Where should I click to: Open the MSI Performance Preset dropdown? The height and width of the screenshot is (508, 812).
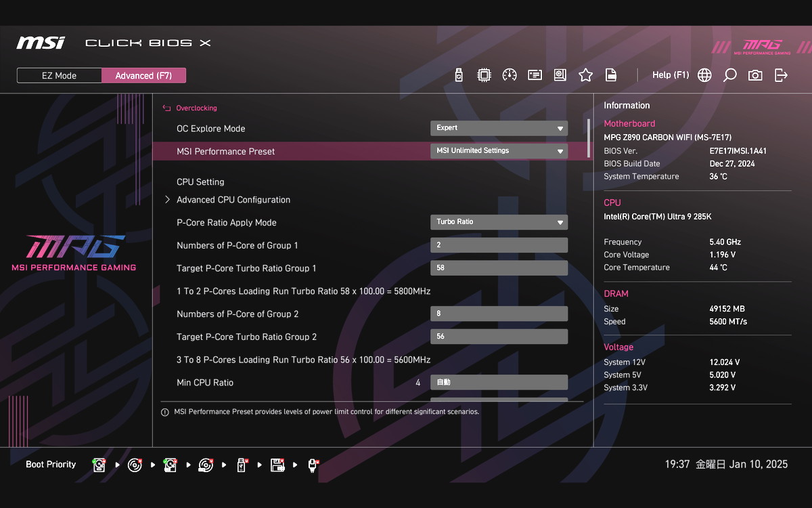(x=499, y=151)
